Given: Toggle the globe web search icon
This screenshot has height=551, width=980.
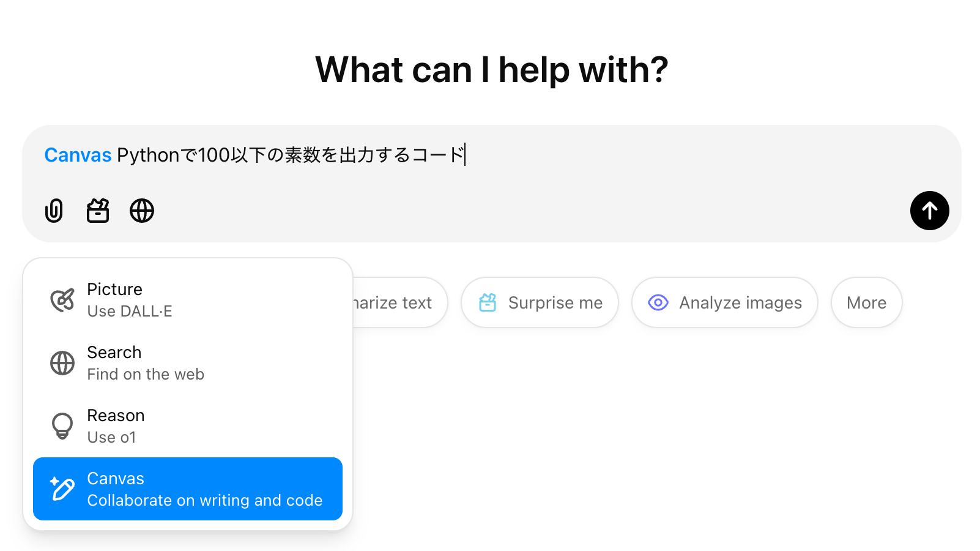Looking at the screenshot, I should 142,211.
